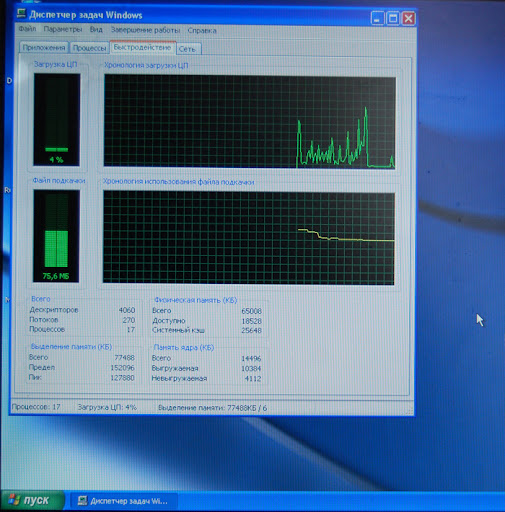Switch to the Процессы tab

pos(89,48)
